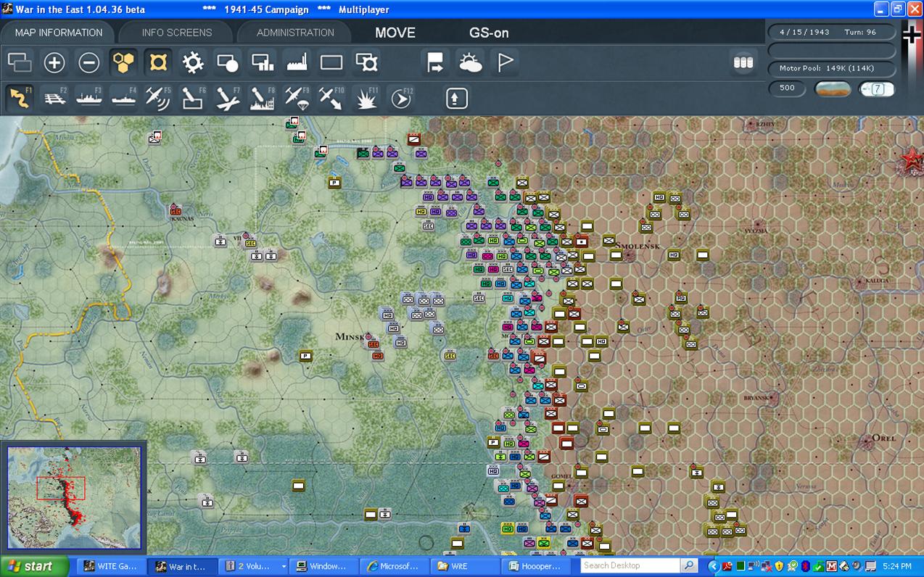Click the 500 value field
This screenshot has height=577, width=924.
click(x=787, y=88)
